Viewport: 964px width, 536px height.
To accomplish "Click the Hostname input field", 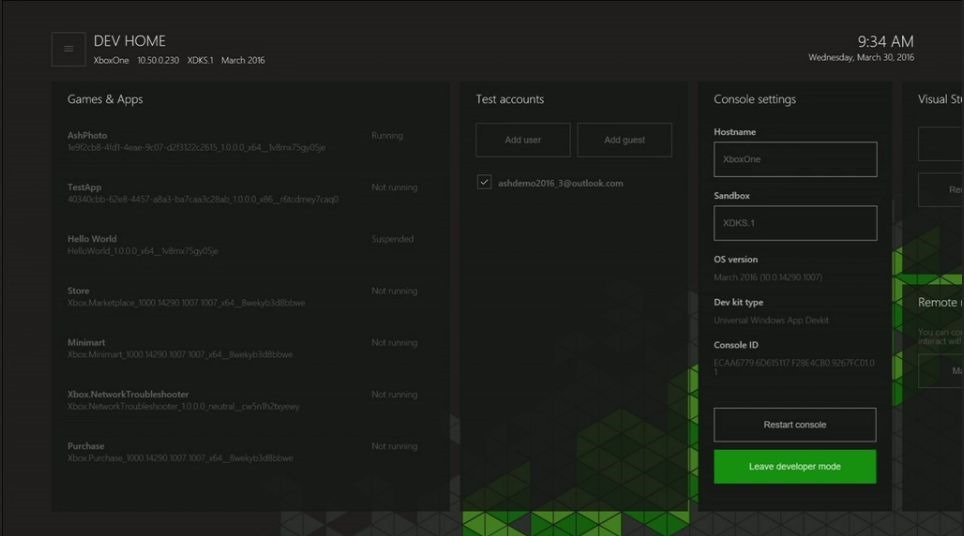I will [795, 159].
